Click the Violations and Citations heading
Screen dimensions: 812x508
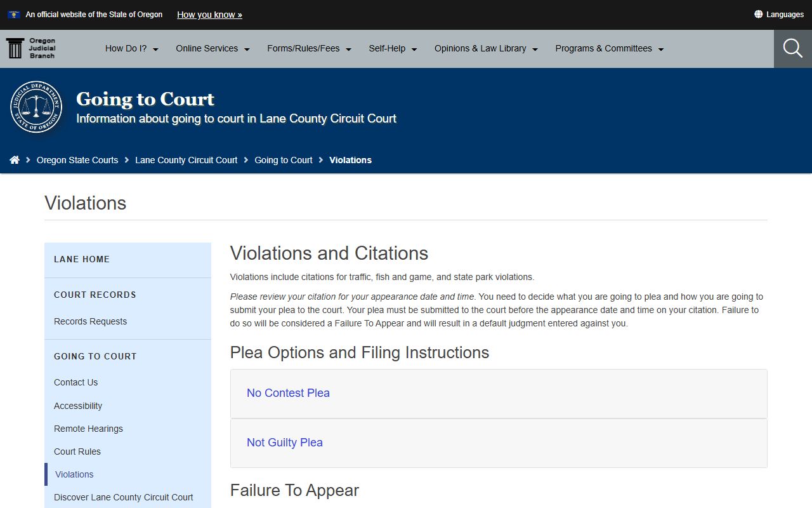pos(329,253)
